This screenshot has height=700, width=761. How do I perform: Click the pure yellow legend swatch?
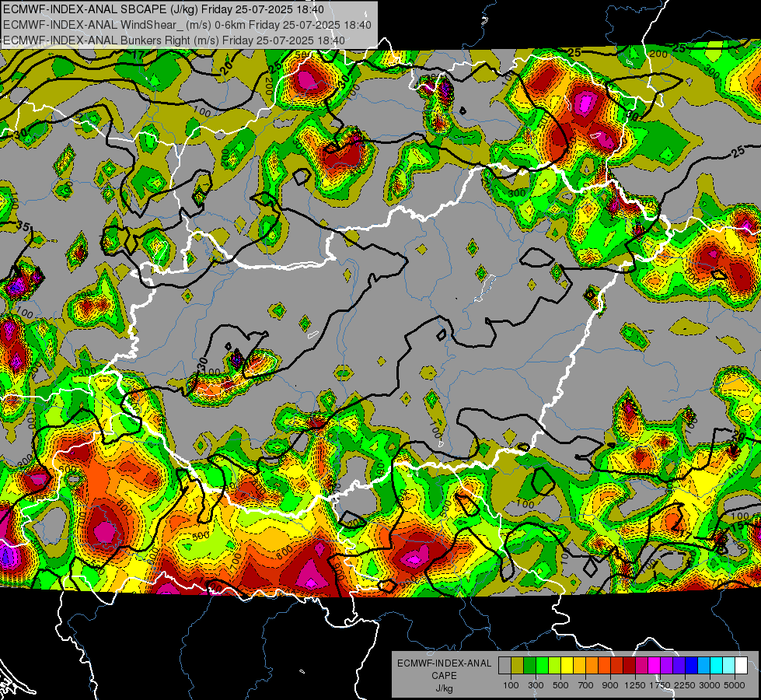(x=567, y=666)
